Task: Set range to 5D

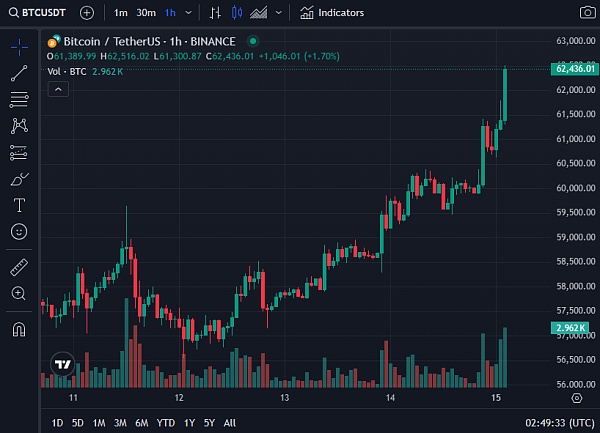Action: point(78,423)
